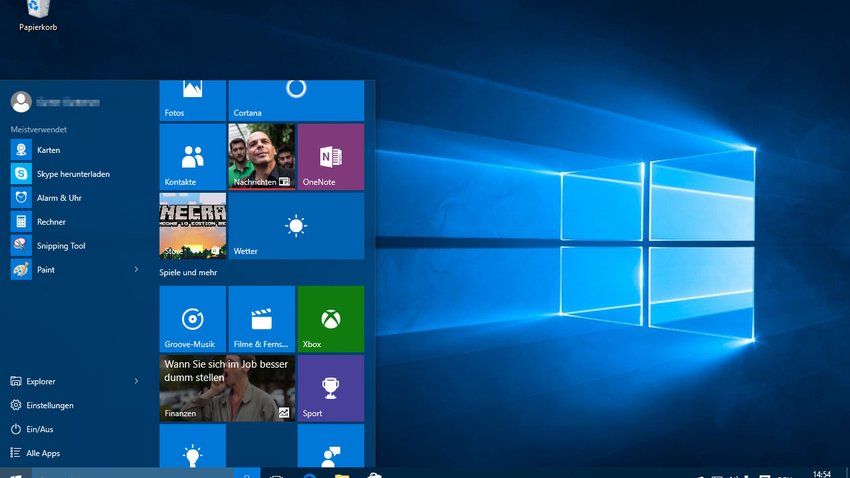Expand Explorer submenu arrow

136,381
